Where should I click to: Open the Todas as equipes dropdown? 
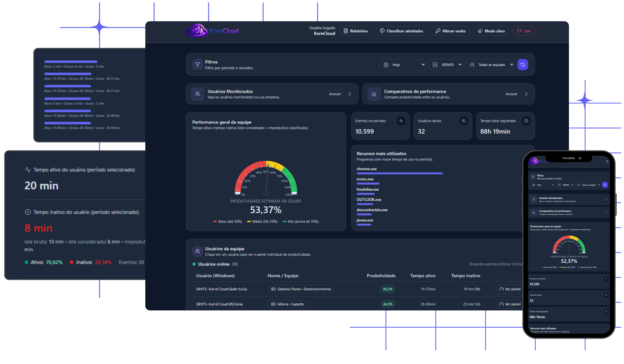[490, 64]
